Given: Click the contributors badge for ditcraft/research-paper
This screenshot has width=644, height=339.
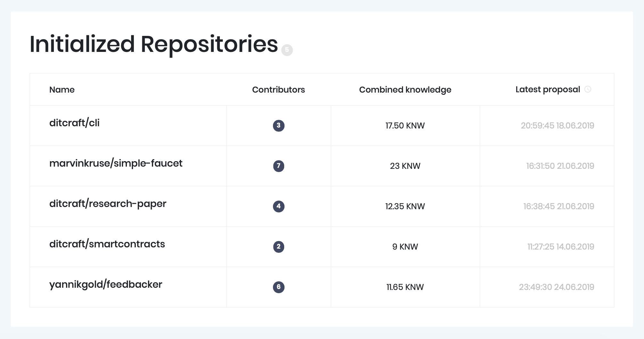Looking at the screenshot, I should click(278, 206).
